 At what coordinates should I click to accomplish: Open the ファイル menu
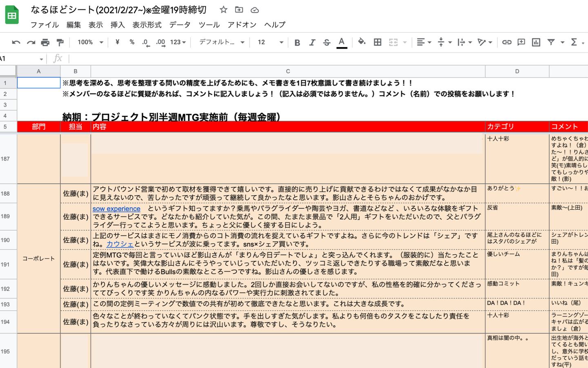click(x=45, y=25)
